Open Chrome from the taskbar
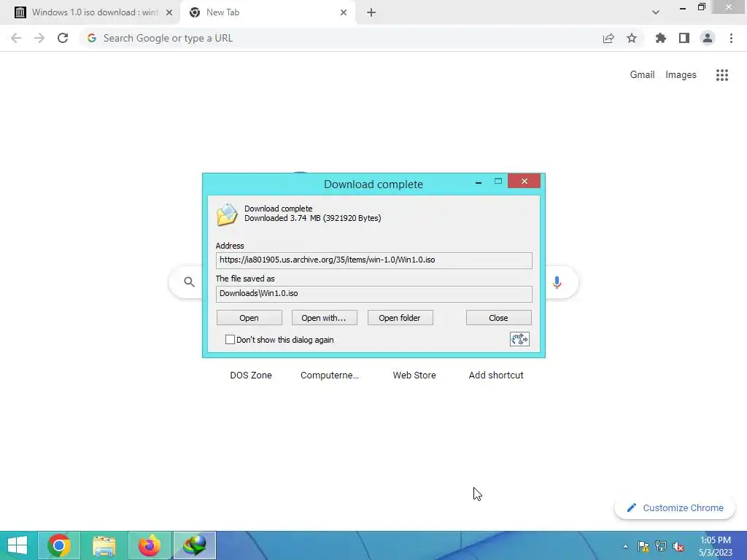Image resolution: width=747 pixels, height=560 pixels. [x=59, y=545]
